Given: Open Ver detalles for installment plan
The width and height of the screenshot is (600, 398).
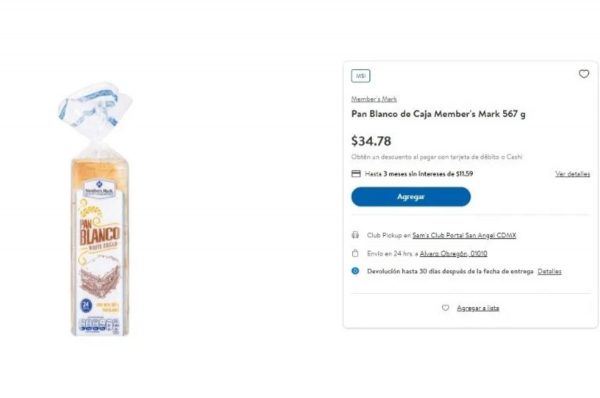Looking at the screenshot, I should 572,174.
